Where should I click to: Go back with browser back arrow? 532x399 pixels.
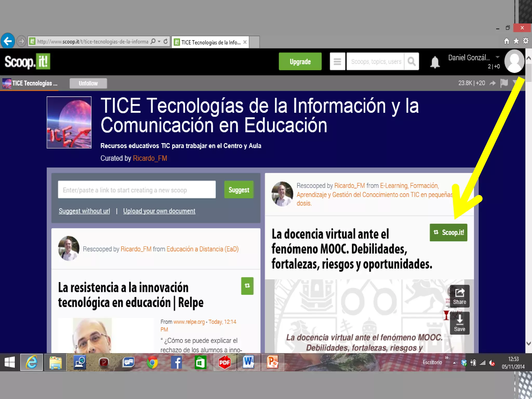click(x=8, y=41)
